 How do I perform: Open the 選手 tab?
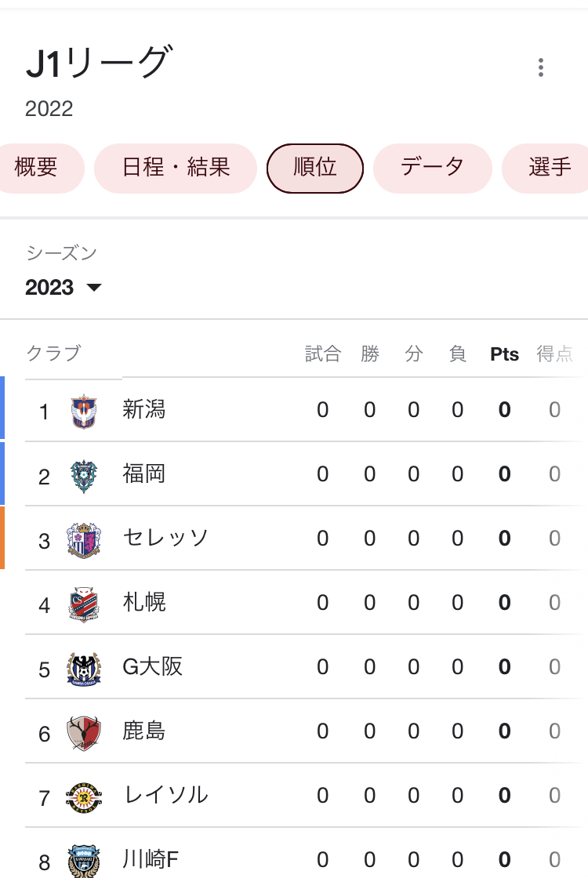click(546, 168)
